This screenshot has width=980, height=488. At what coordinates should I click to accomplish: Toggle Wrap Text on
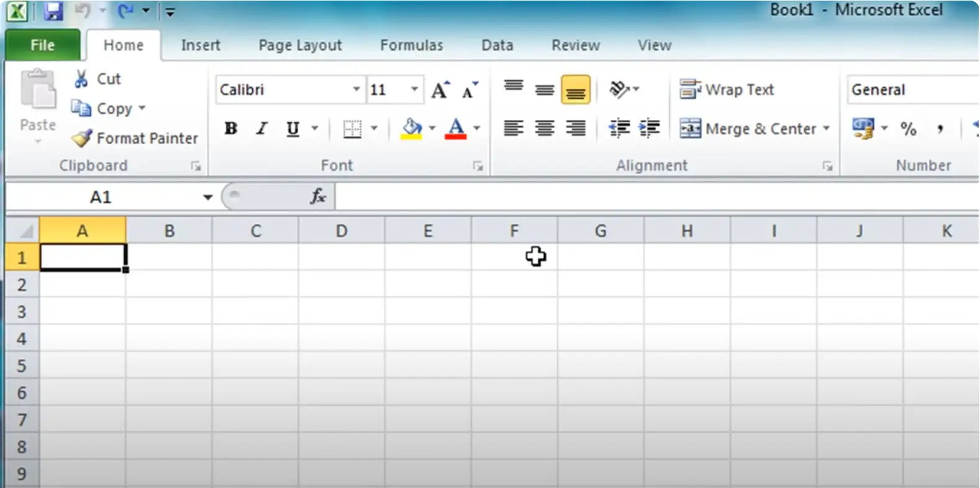point(727,89)
